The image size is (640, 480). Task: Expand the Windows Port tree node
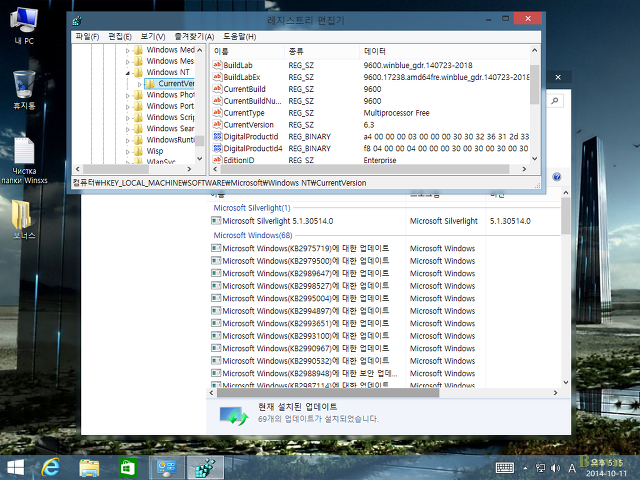pos(127,107)
